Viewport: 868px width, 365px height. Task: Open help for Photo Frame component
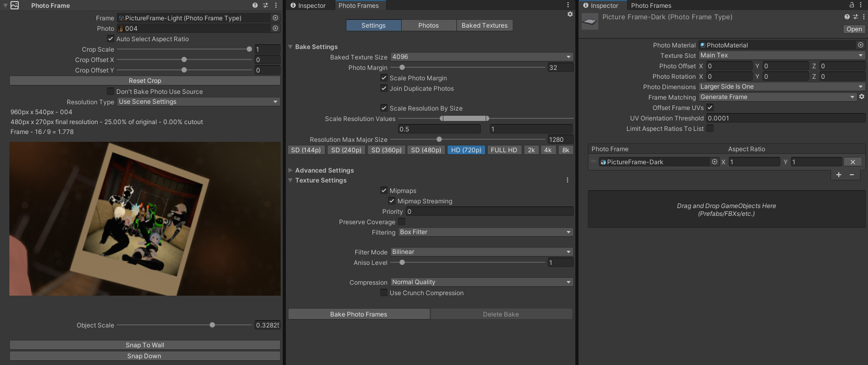point(255,5)
